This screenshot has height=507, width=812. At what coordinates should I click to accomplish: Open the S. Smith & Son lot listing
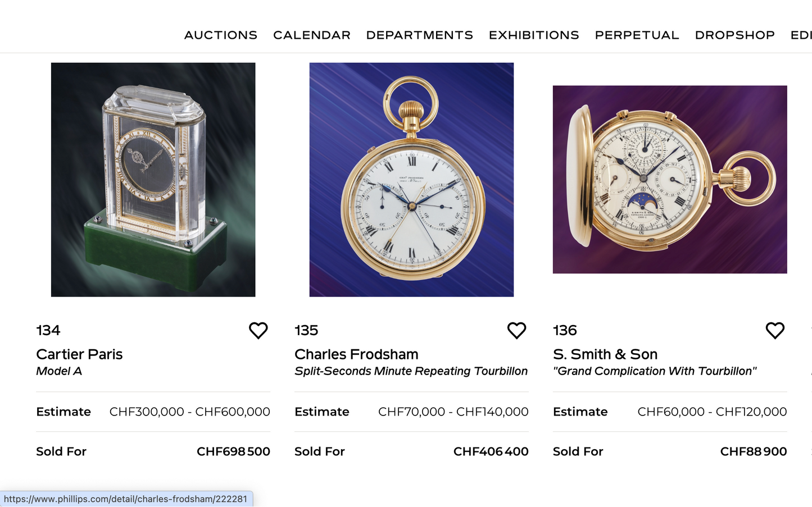(x=605, y=354)
